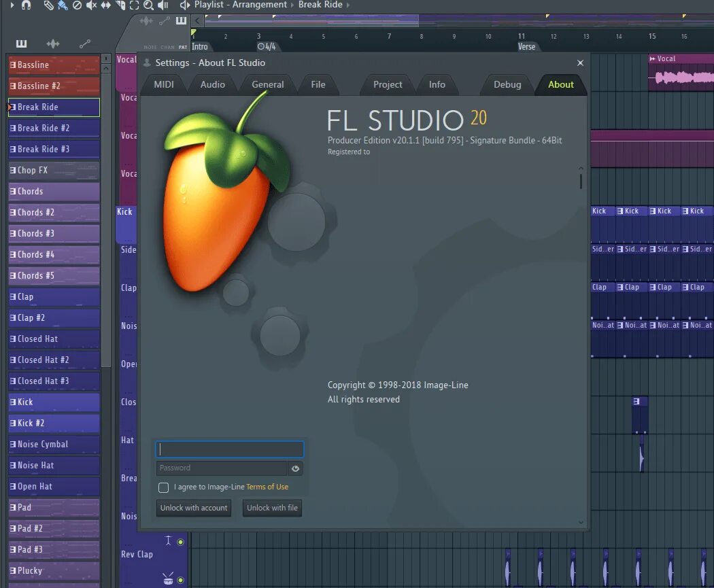Screen dimensions: 714x588
Task: Select the Bassline #2 pattern
Action: click(x=54, y=86)
